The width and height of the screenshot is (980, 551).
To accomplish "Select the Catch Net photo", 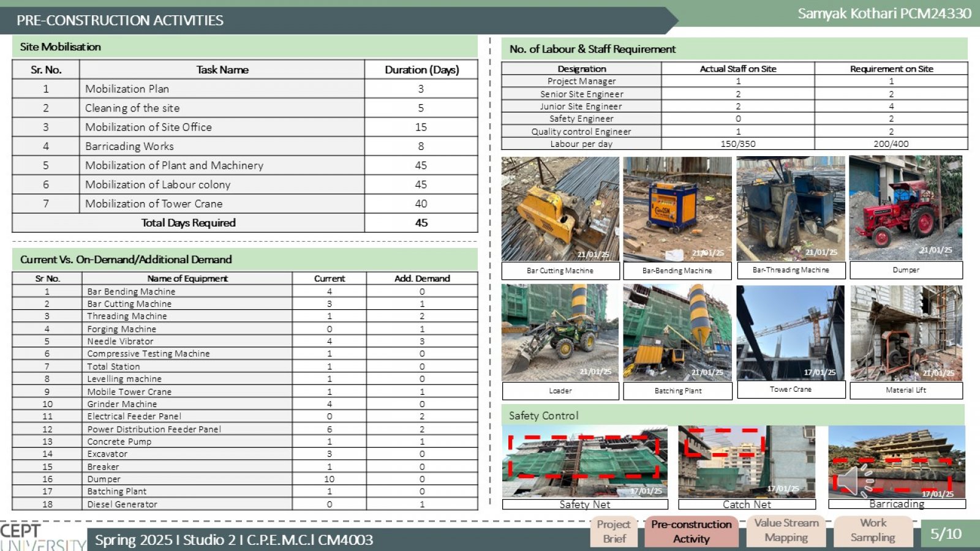I will point(747,462).
